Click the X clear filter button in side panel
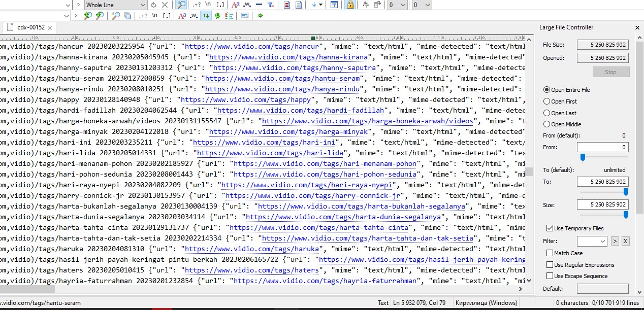This screenshot has height=310, width=644. click(x=625, y=241)
